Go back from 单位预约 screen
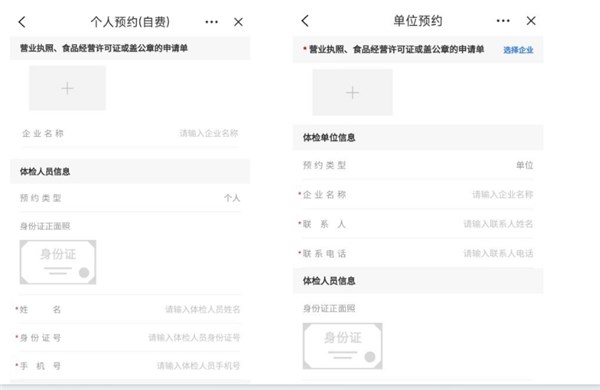 pyautogui.click(x=305, y=21)
